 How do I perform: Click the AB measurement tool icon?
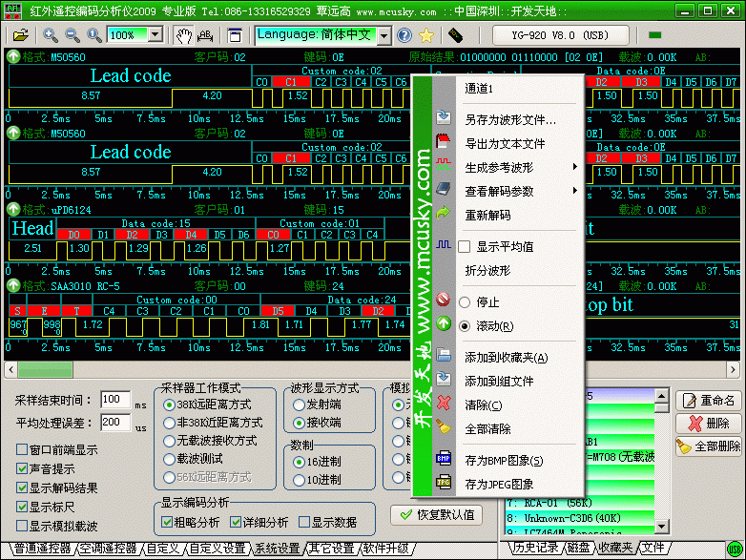coord(205,35)
